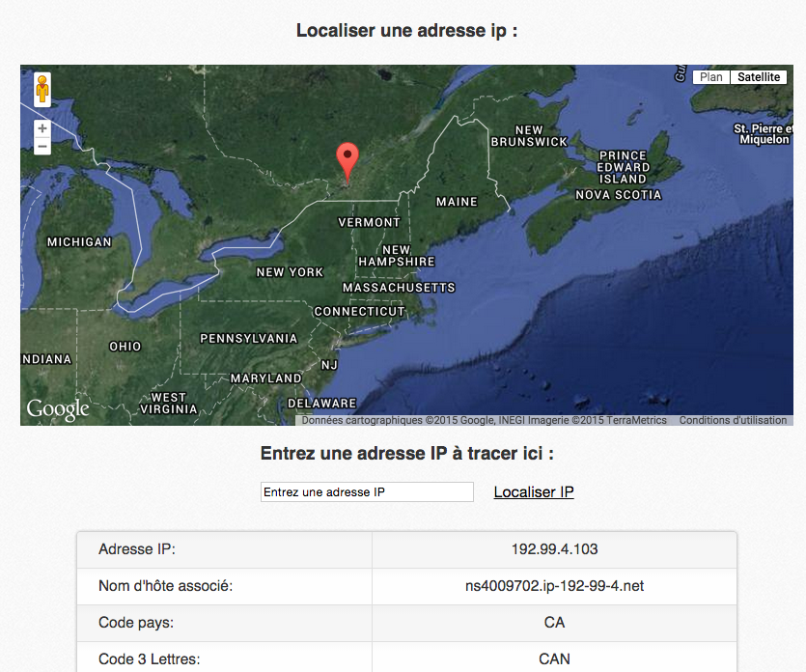Select country code value CA

[555, 622]
